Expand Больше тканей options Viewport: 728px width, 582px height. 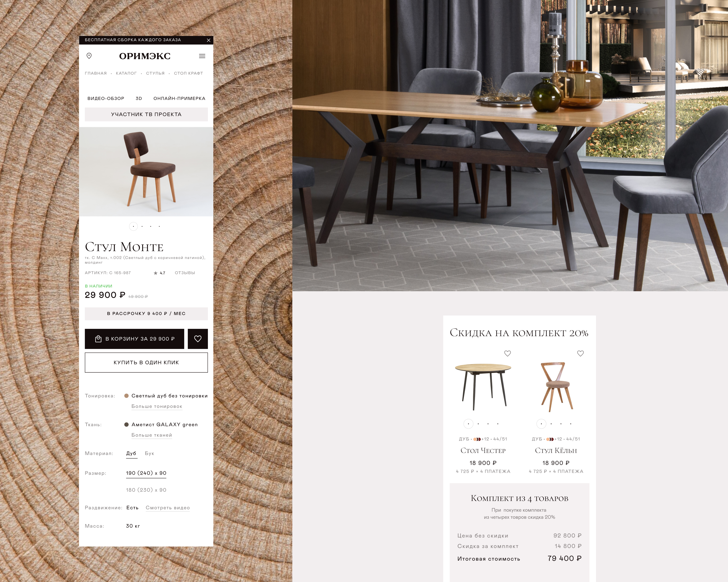(x=152, y=435)
